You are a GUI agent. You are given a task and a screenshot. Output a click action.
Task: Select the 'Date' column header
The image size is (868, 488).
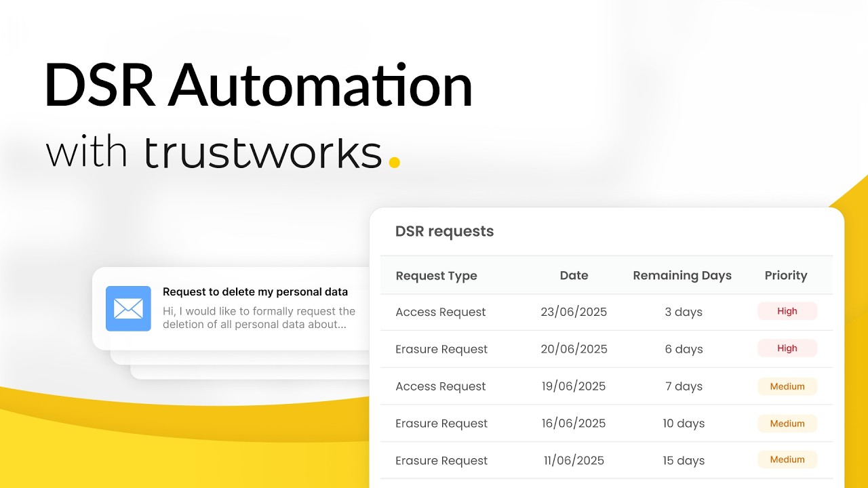point(574,275)
